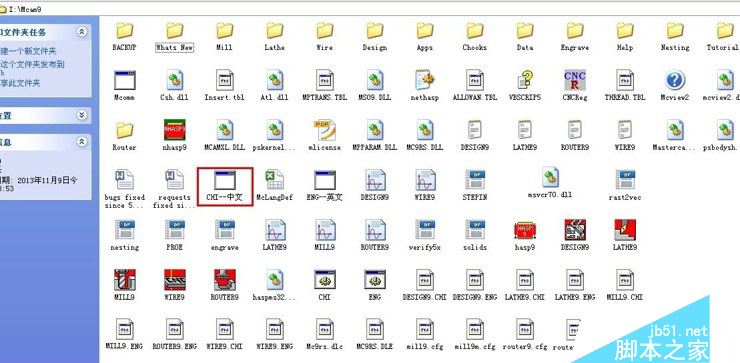
Task: Click the router9.cfg file
Action: [x=525, y=329]
